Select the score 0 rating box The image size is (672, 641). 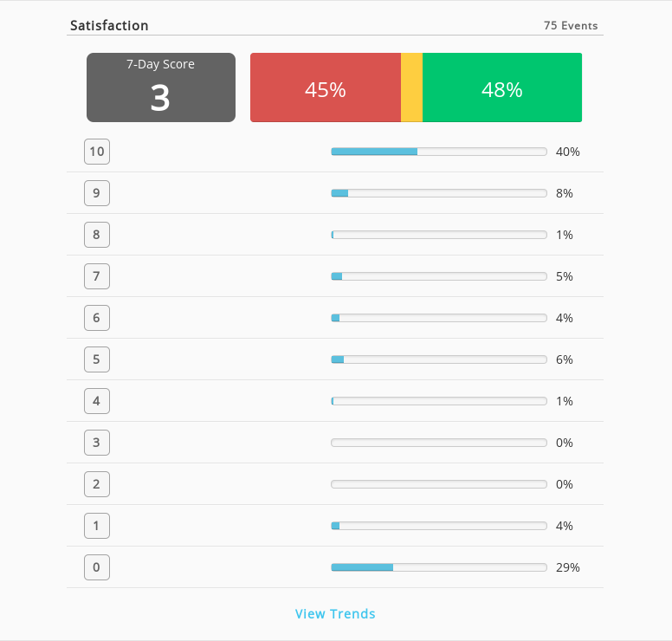click(x=97, y=567)
